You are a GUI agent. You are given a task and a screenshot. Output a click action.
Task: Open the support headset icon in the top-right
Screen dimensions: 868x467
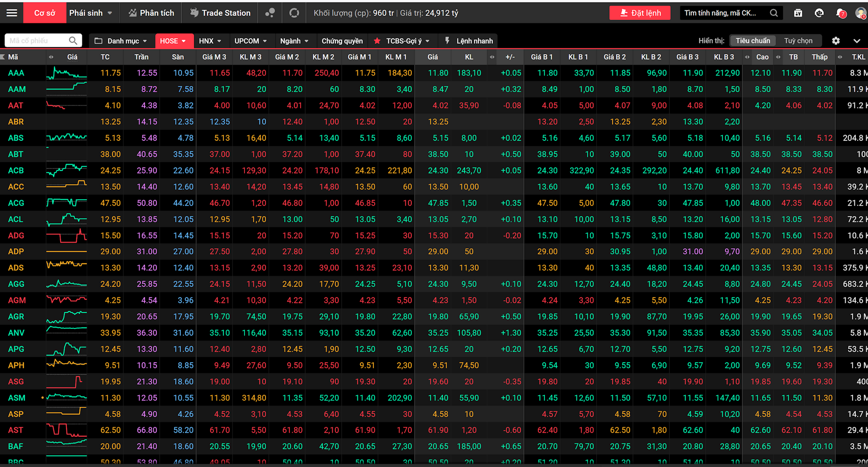pos(819,13)
